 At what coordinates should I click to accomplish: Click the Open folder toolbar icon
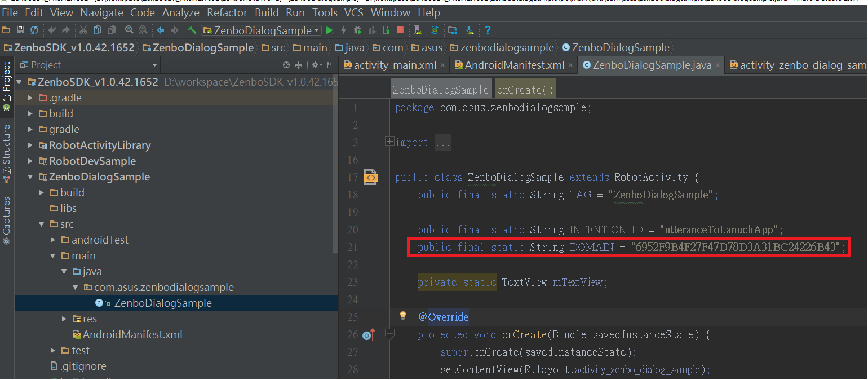pos(6,30)
